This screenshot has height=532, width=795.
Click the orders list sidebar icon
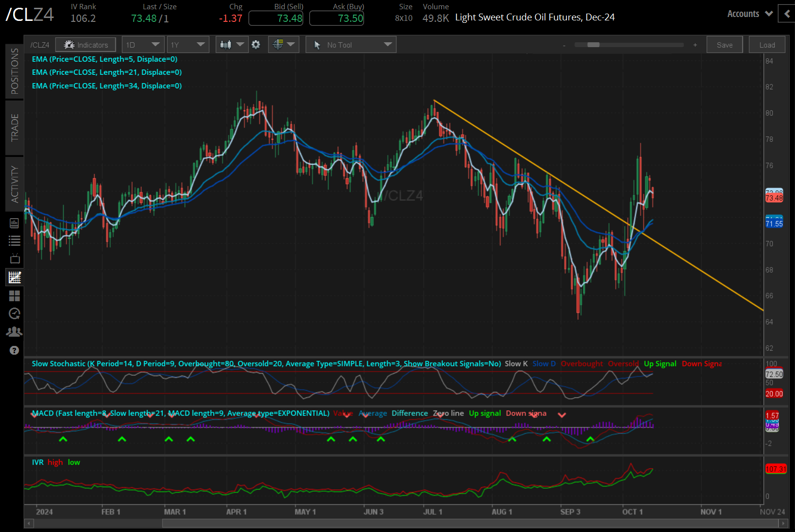(x=14, y=240)
